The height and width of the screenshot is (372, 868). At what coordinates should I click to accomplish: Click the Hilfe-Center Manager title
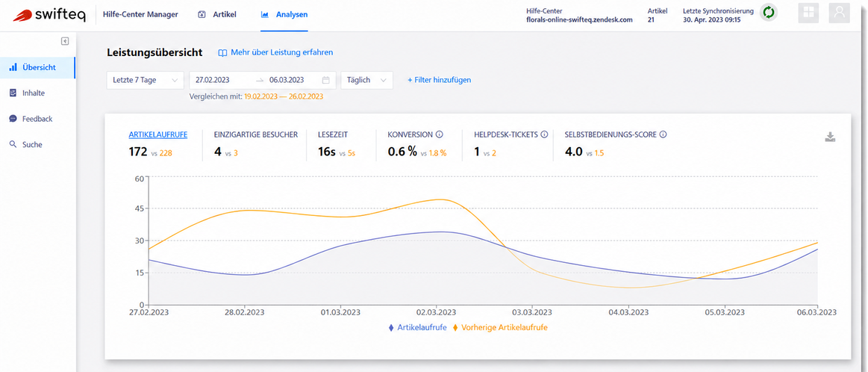[x=140, y=14]
